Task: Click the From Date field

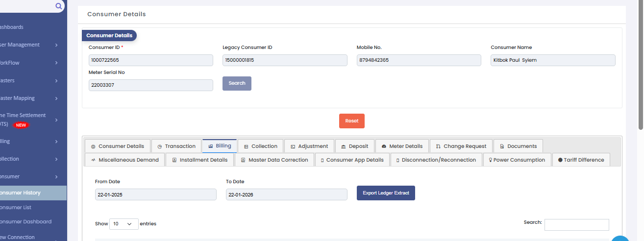Action: point(156,194)
